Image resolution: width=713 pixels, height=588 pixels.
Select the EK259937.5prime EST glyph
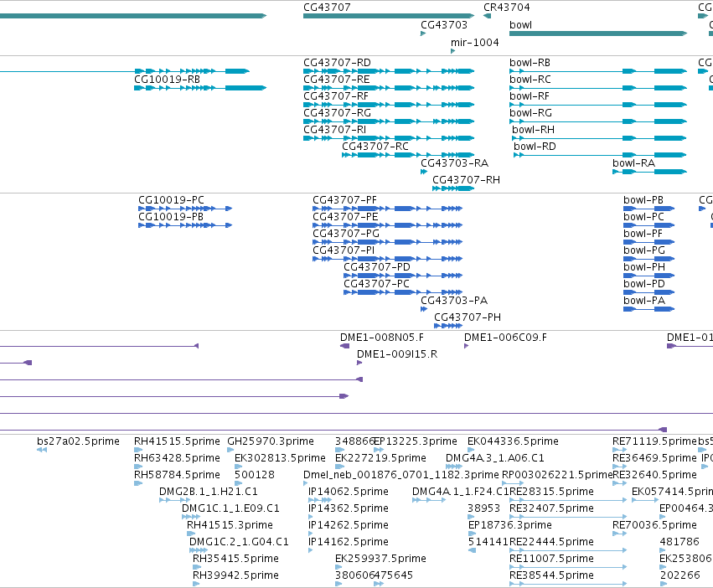click(x=338, y=568)
